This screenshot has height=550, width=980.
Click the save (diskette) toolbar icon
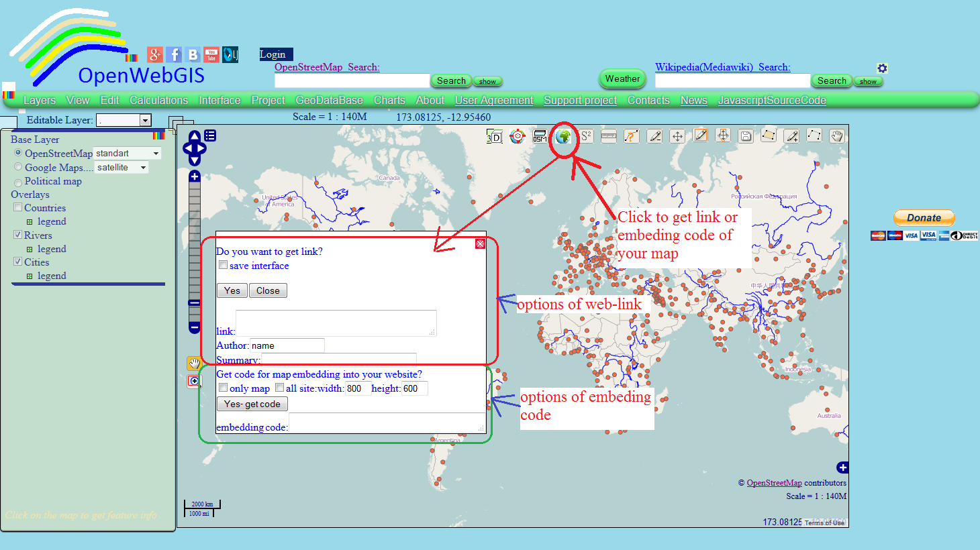pos(746,136)
